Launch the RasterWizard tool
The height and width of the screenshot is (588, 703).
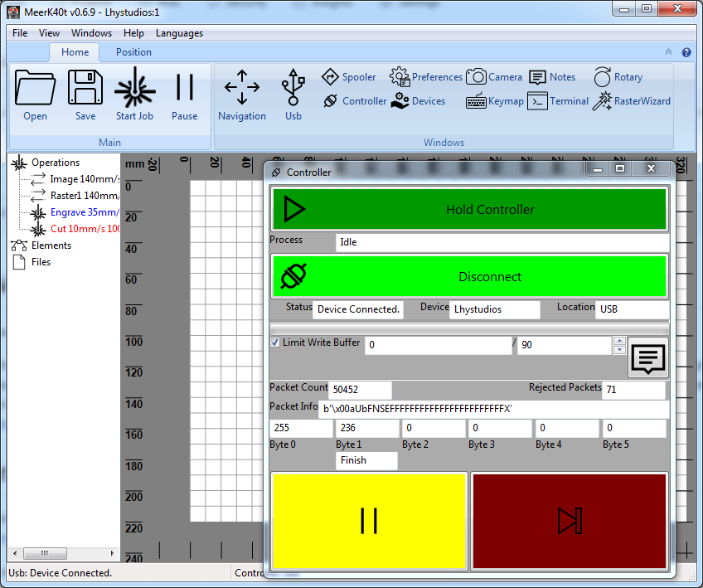(632, 101)
